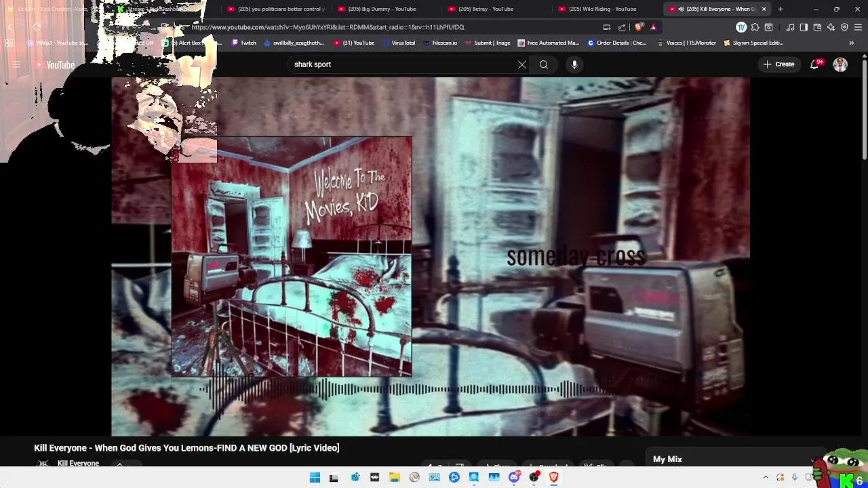Open YouTube notifications bell
868x488 pixels.
(815, 64)
